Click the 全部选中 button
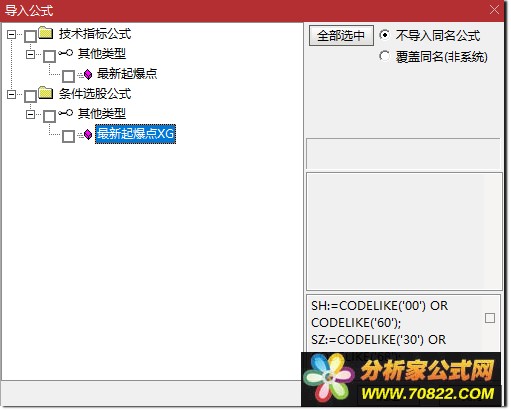 tap(341, 35)
